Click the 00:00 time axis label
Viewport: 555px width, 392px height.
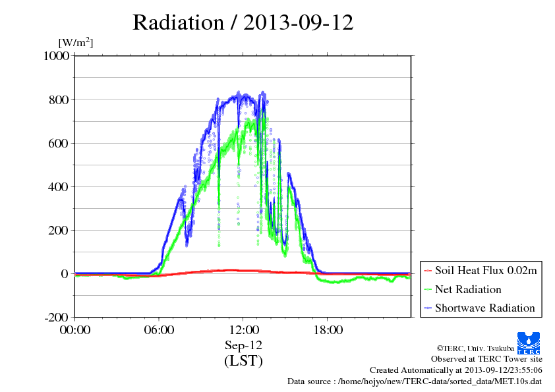point(75,330)
